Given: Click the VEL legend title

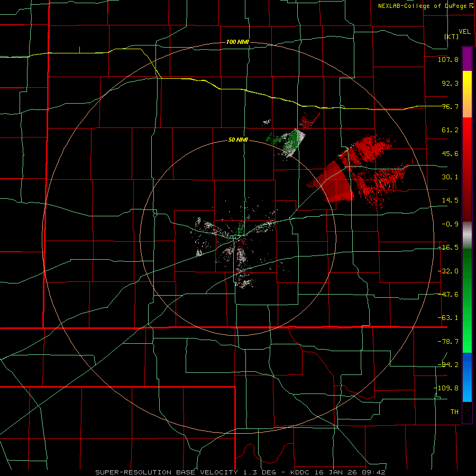Looking at the screenshot, I should pos(464,32).
